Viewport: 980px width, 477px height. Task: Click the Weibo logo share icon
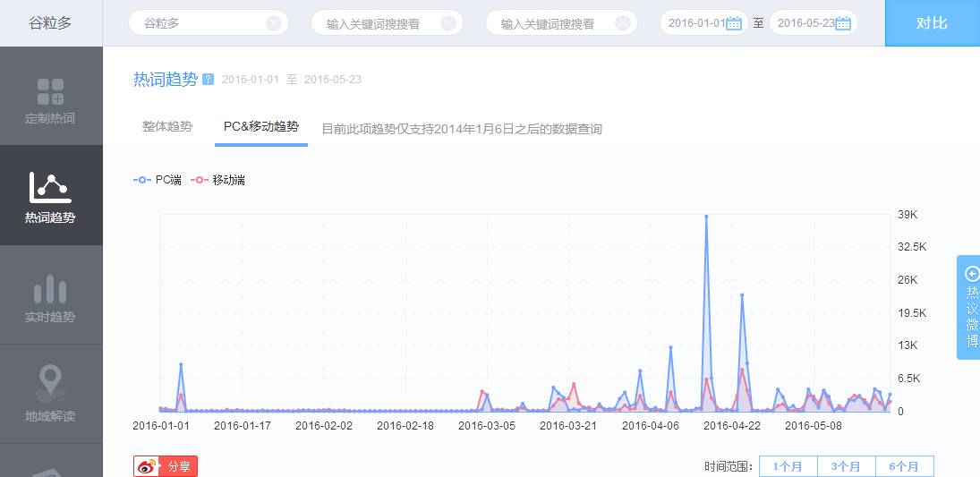pos(149,466)
